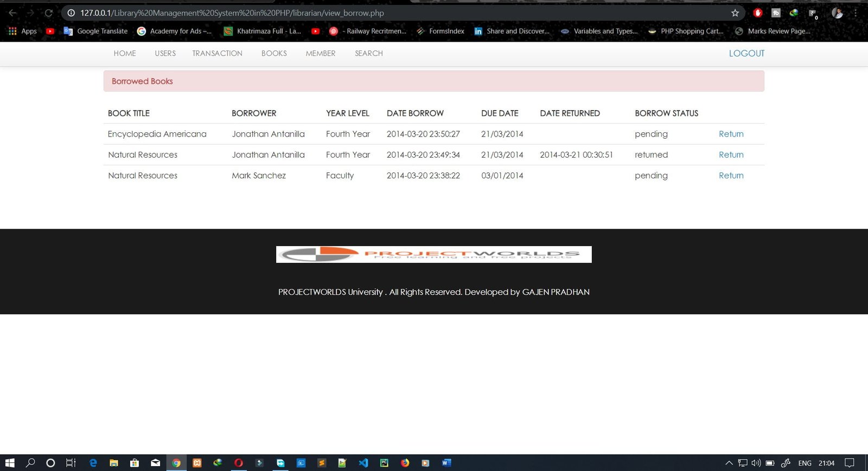This screenshot has width=868, height=471.
Task: Open Visual Studio Code from the taskbar
Action: coord(363,463)
